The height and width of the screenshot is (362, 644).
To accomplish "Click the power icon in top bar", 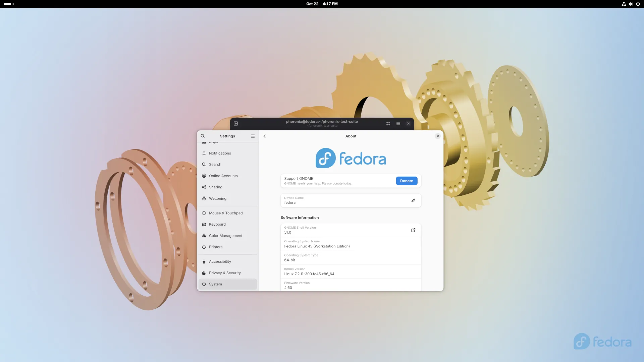I will click(638, 4).
